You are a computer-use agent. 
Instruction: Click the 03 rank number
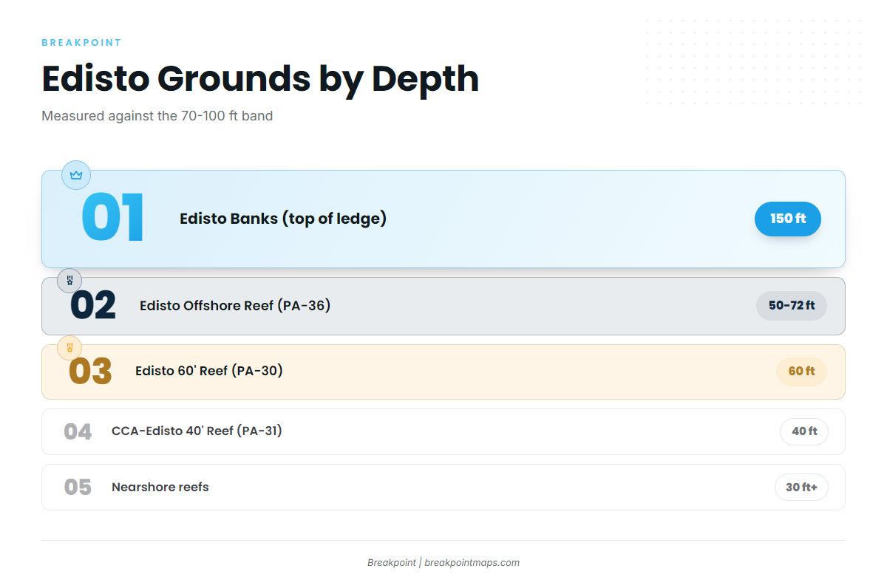click(90, 372)
